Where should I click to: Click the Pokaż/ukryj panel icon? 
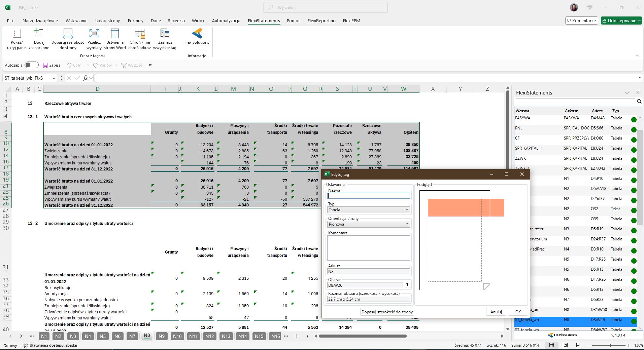pos(16,34)
